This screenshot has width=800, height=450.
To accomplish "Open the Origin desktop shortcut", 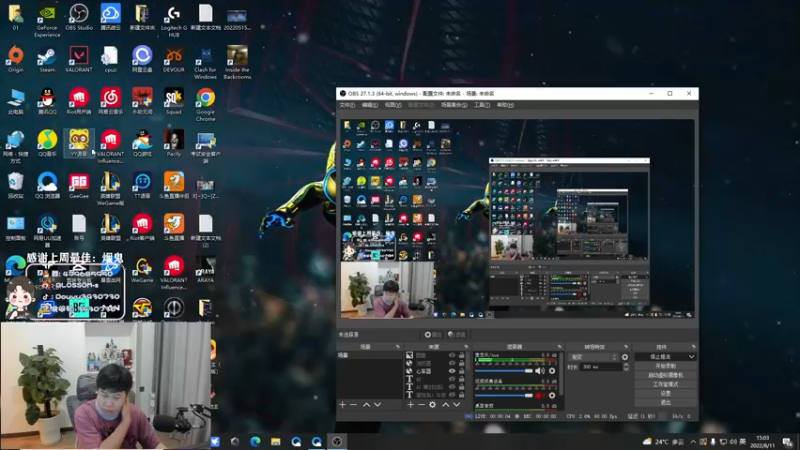I will pyautogui.click(x=15, y=60).
